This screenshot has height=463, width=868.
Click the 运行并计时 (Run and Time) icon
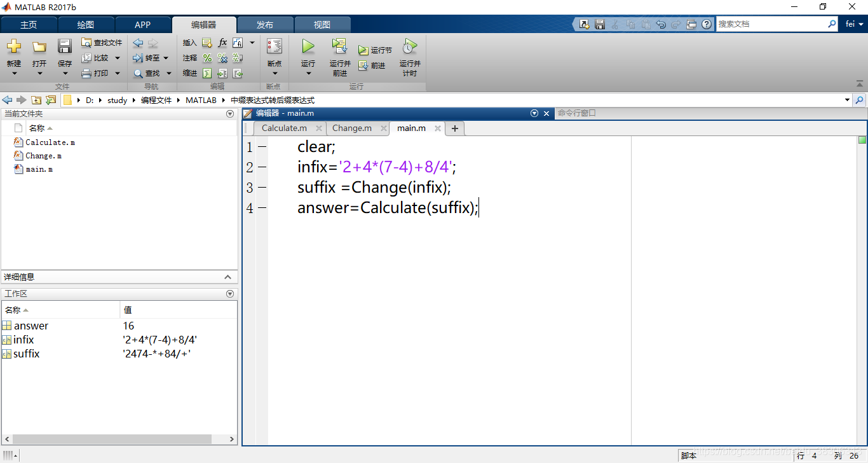410,46
